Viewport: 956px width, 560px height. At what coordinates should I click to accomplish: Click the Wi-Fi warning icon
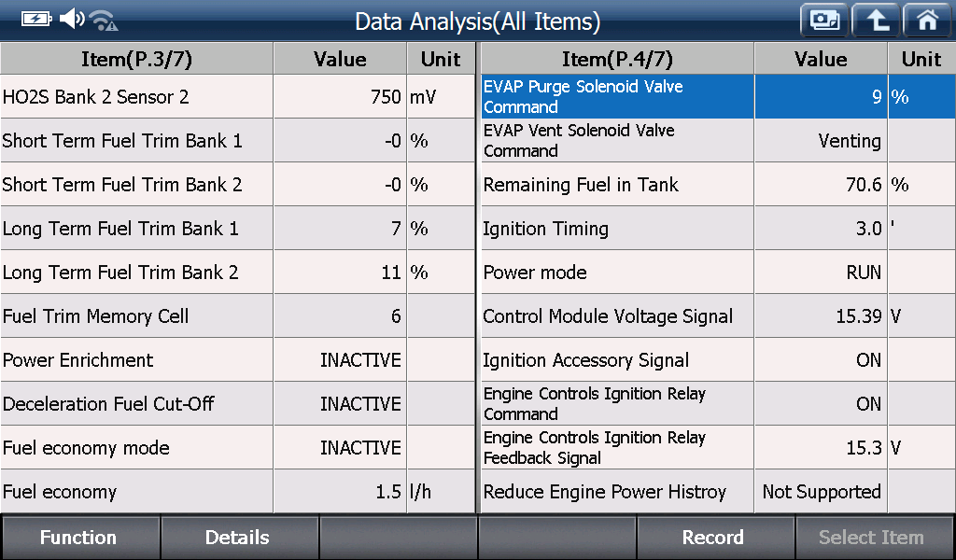104,21
